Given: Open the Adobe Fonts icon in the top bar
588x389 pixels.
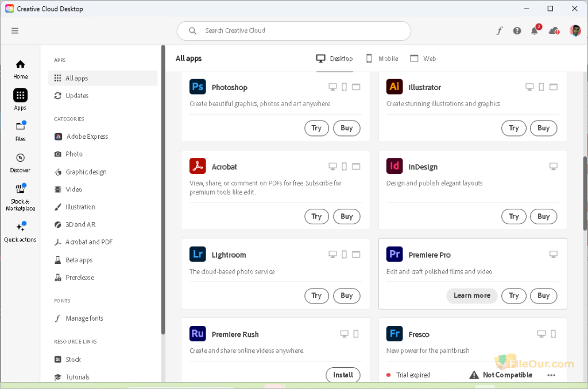Looking at the screenshot, I should [499, 30].
